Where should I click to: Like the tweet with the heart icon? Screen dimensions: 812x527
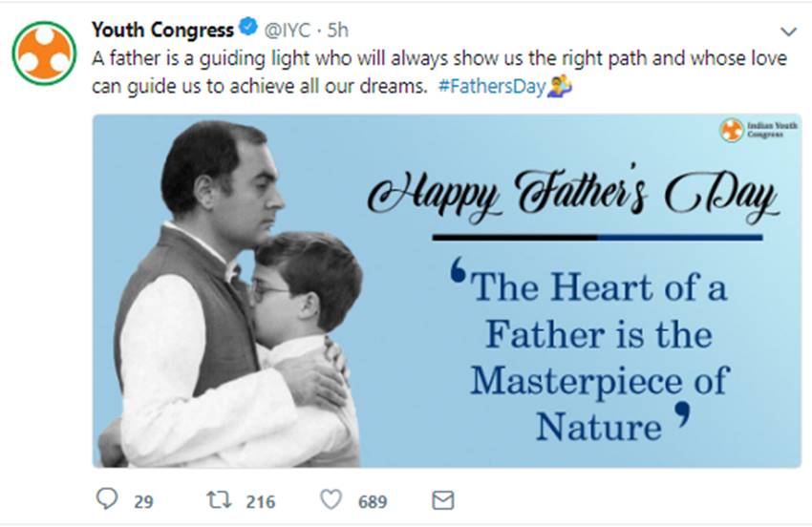point(331,500)
